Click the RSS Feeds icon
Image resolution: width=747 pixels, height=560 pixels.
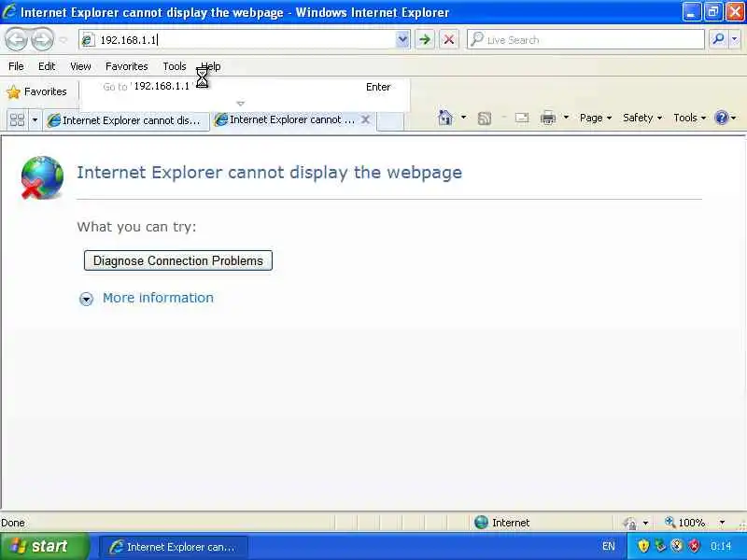(x=484, y=119)
